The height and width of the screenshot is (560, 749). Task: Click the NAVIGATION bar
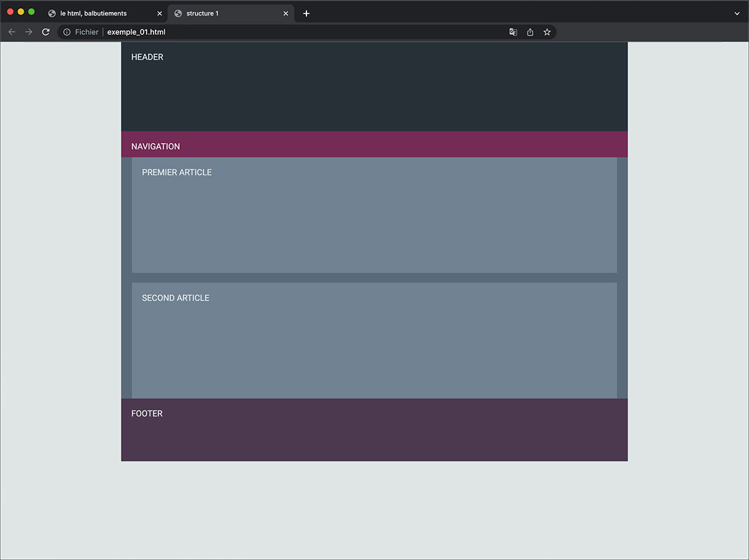point(374,146)
